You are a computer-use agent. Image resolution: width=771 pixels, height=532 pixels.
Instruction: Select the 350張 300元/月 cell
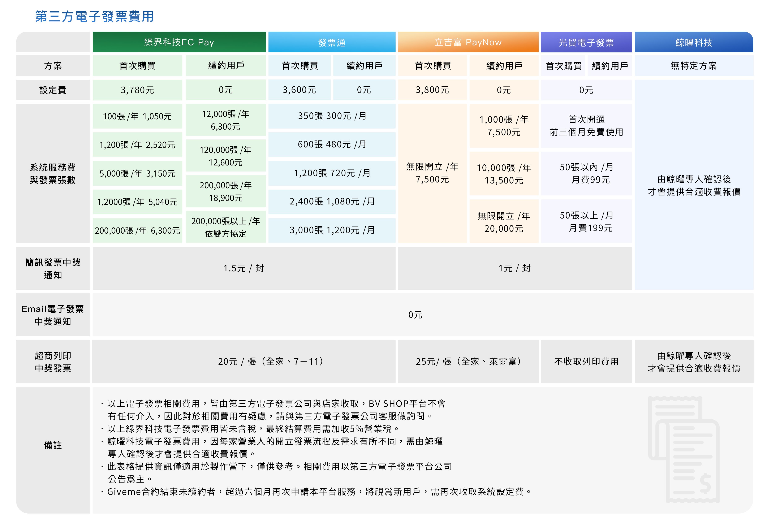[x=332, y=116]
